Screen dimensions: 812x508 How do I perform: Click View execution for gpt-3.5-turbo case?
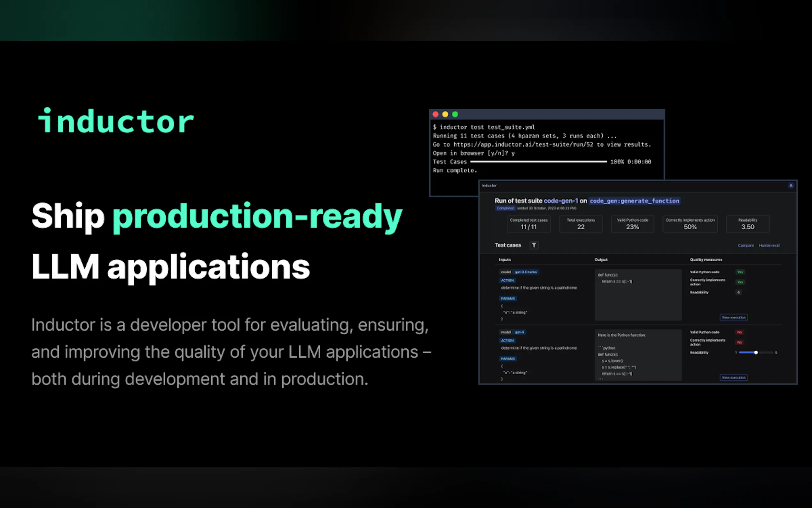pos(733,317)
